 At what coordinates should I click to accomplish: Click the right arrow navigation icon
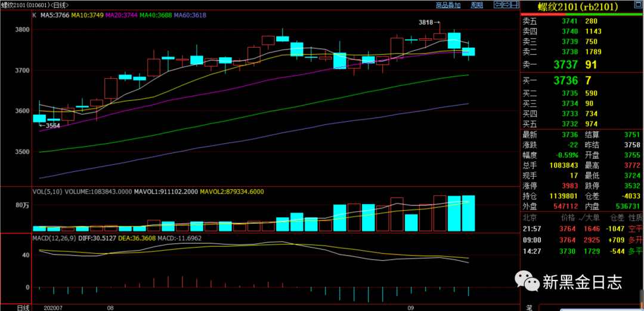pyautogui.click(x=506, y=5)
